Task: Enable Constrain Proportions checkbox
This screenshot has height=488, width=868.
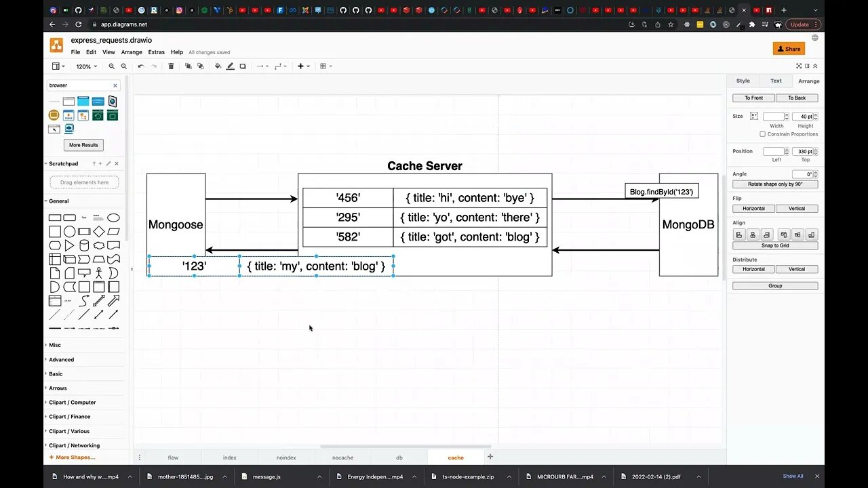Action: [x=762, y=134]
